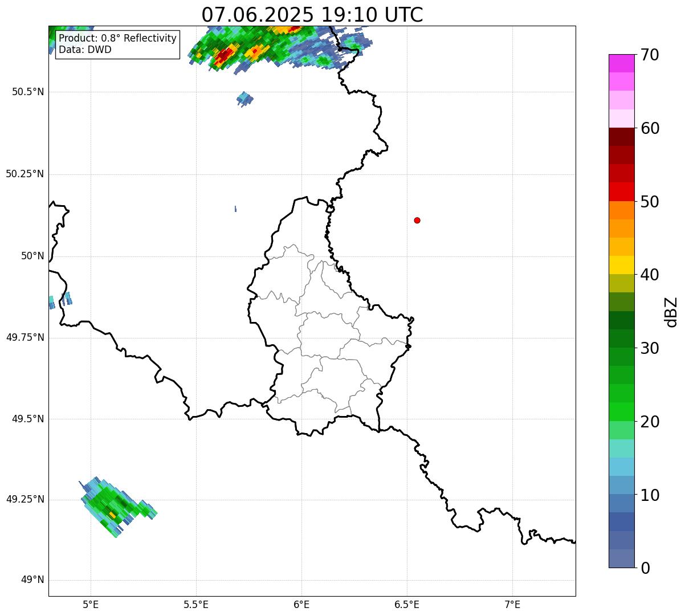Click the 49.5°N latitude label
685x616 pixels.
[x=28, y=419]
